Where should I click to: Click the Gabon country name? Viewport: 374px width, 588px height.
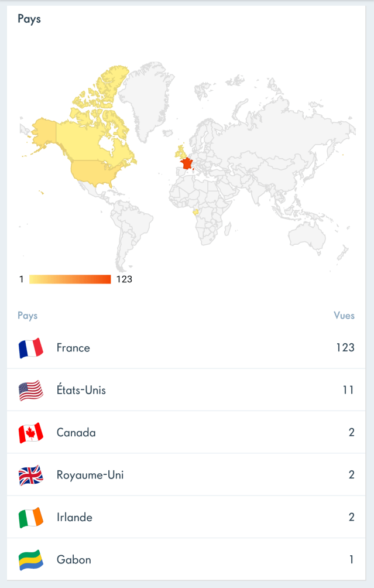pos(74,560)
